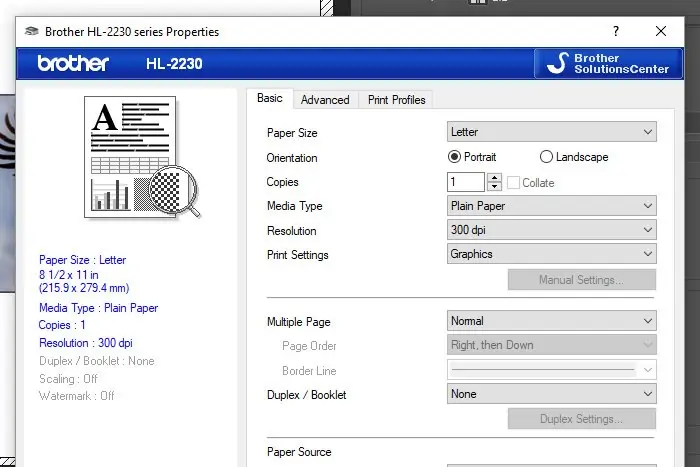This screenshot has width=700, height=467.
Task: Click the printer icon in title bar
Action: click(31, 31)
